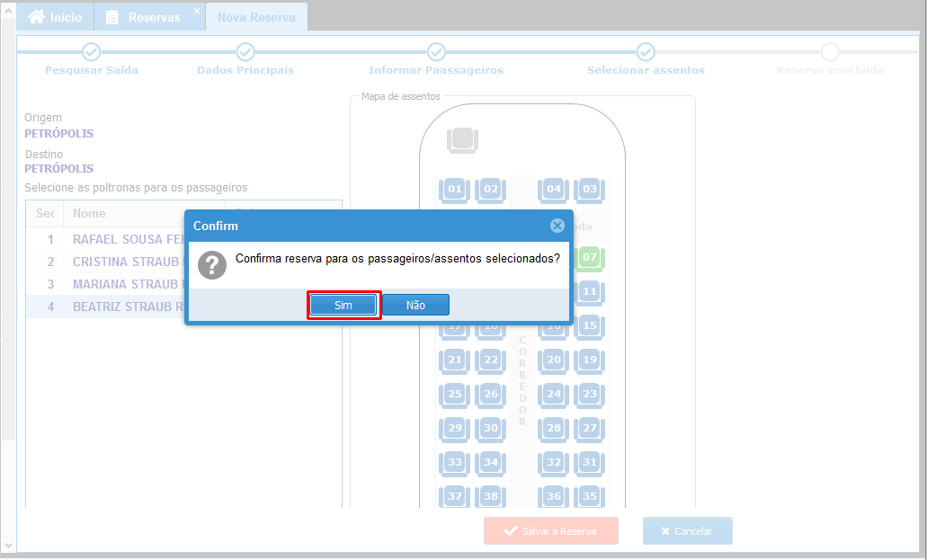Click the Cancelar button
This screenshot has height=560, width=927.
pos(688,531)
